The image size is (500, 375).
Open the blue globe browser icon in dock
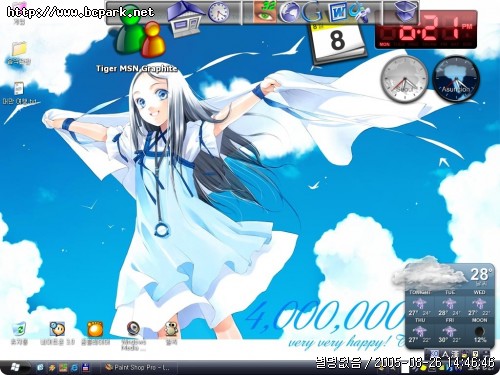coord(289,12)
